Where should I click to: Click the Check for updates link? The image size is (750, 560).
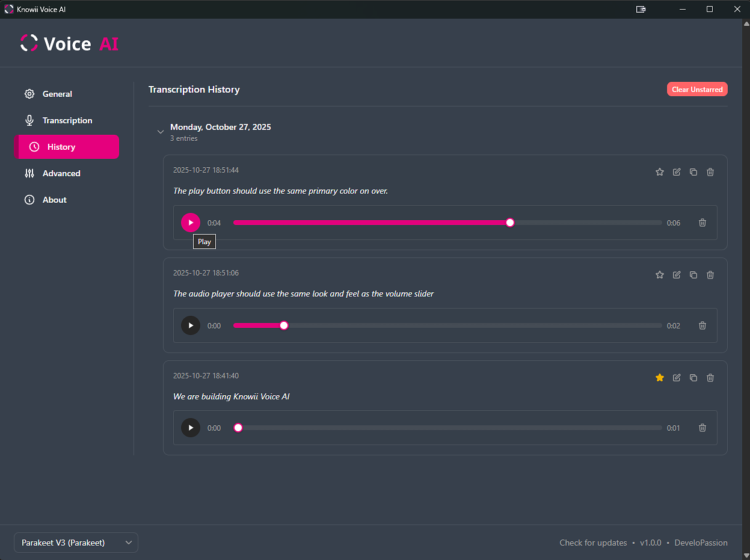[x=593, y=543]
